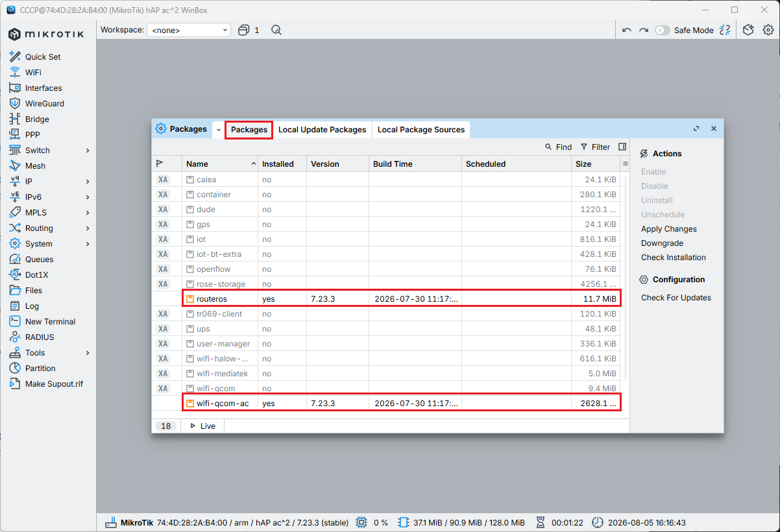Open the Files menu
This screenshot has width=780, height=532.
(34, 291)
